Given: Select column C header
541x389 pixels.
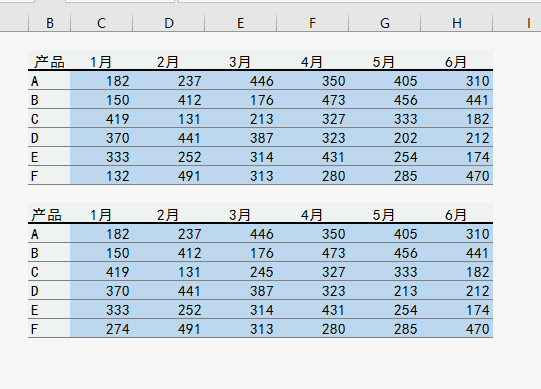Looking at the screenshot, I should coord(101,23).
